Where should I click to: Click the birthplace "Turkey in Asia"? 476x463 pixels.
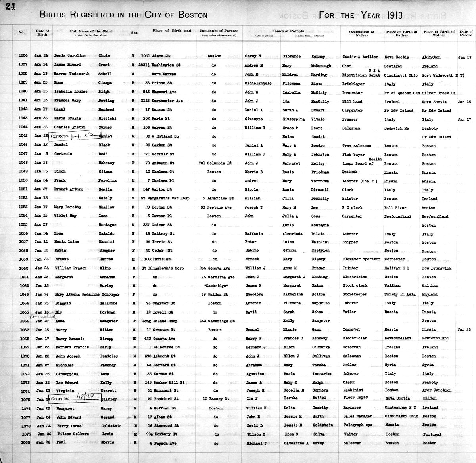(x=400, y=295)
